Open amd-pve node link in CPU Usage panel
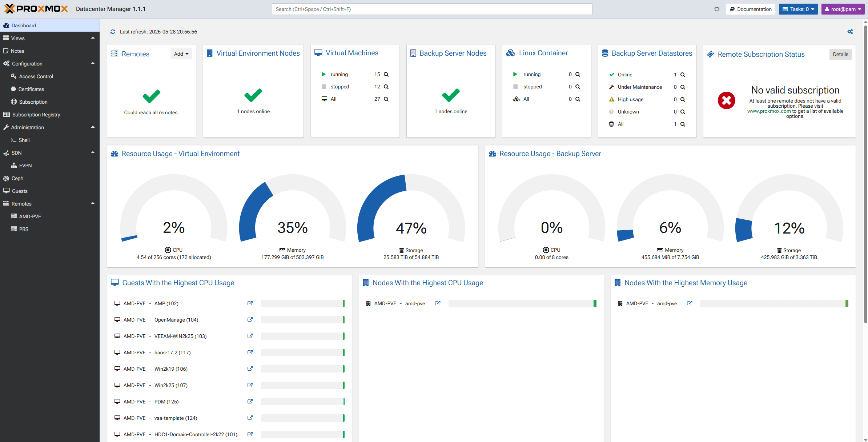 click(438, 303)
